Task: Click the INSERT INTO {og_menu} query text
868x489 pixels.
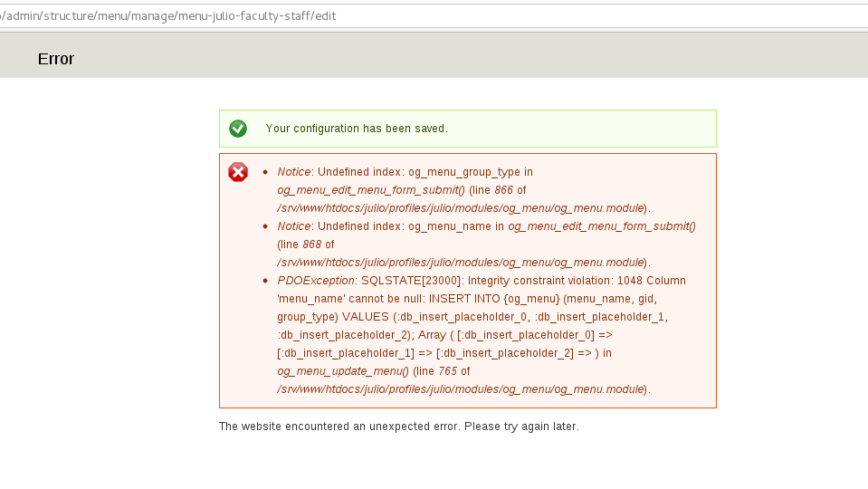Action: point(494,299)
